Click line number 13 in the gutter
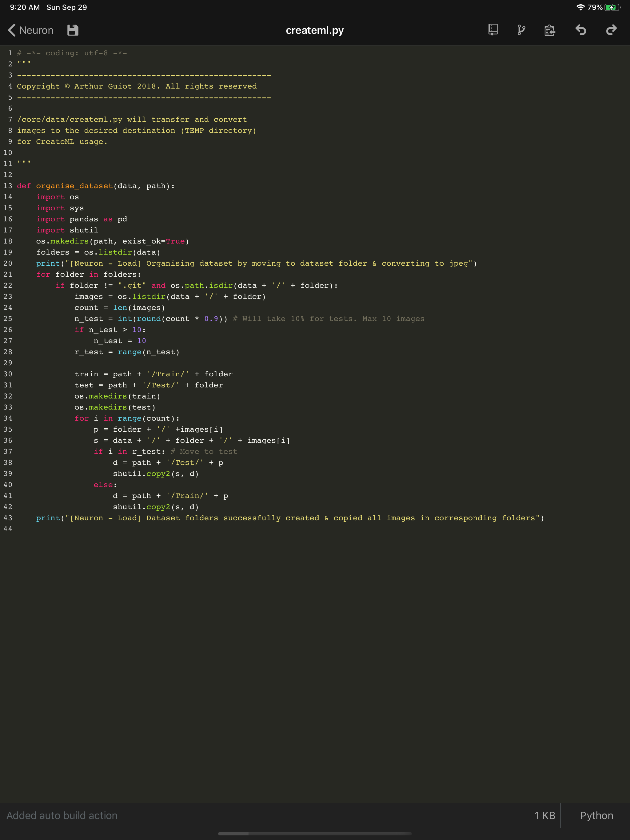This screenshot has width=630, height=840. point(8,186)
